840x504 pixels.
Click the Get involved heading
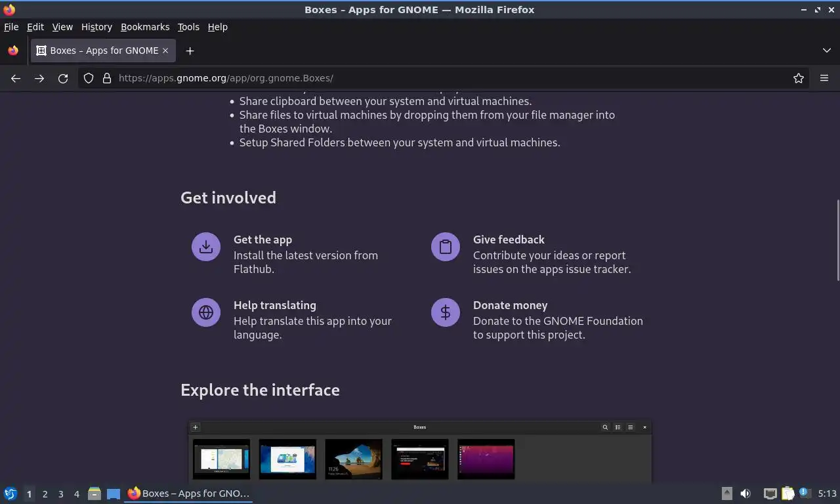click(x=228, y=198)
